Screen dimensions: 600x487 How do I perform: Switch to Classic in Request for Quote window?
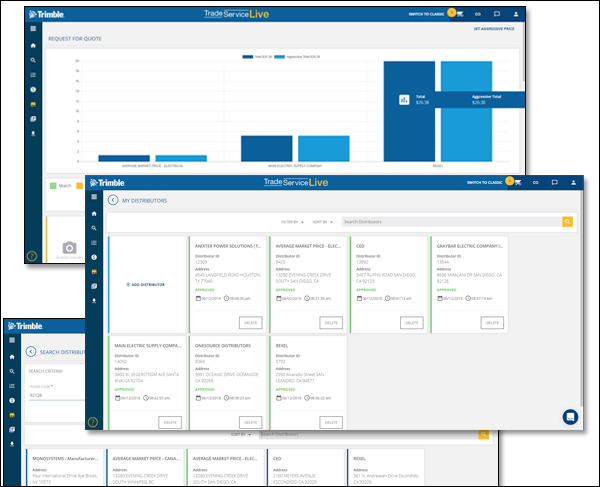[426, 14]
